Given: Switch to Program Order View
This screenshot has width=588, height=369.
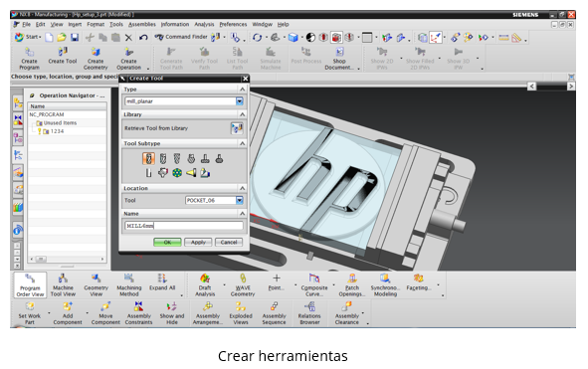Looking at the screenshot, I should [x=30, y=285].
